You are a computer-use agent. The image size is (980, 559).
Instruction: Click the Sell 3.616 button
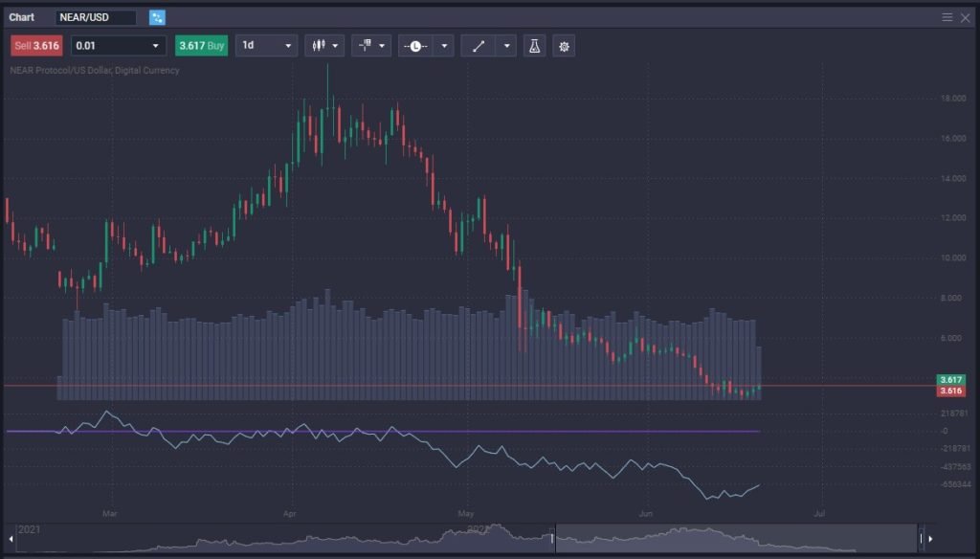37,46
